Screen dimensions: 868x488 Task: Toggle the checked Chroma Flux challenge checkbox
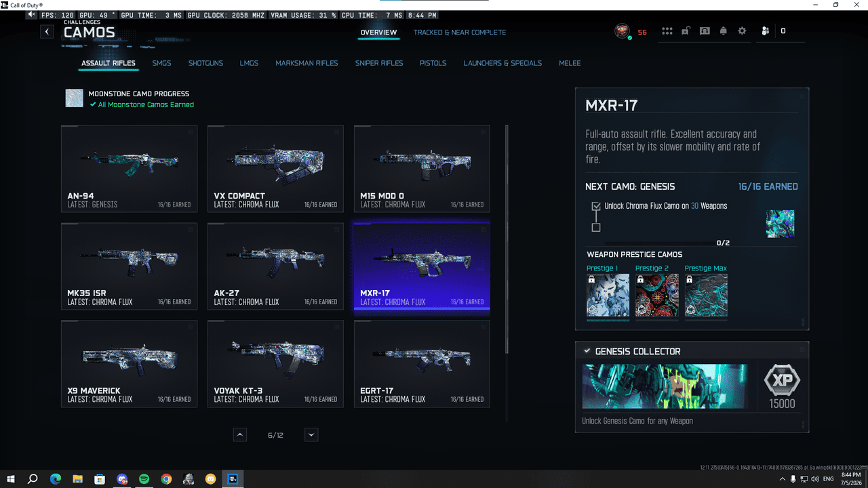click(x=596, y=206)
